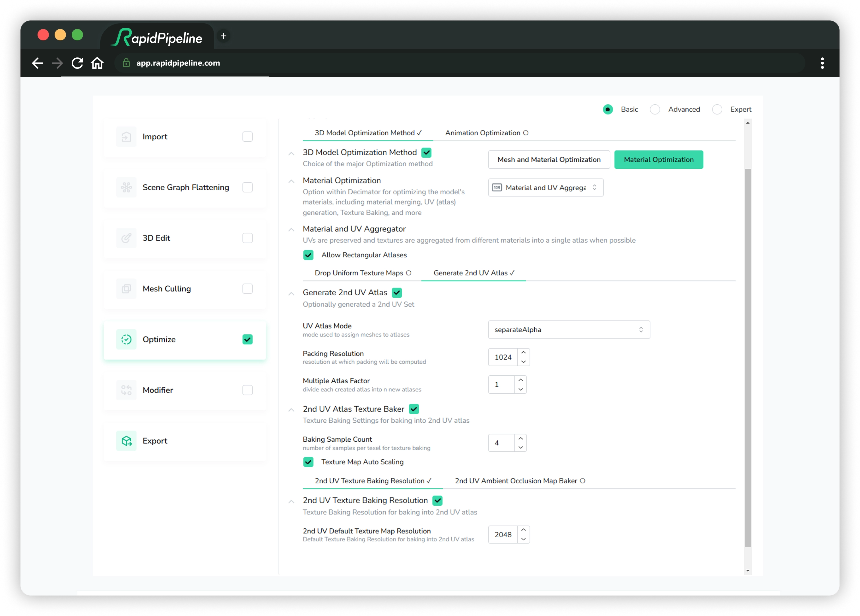Enable the Modifier step checkbox

[x=248, y=390]
